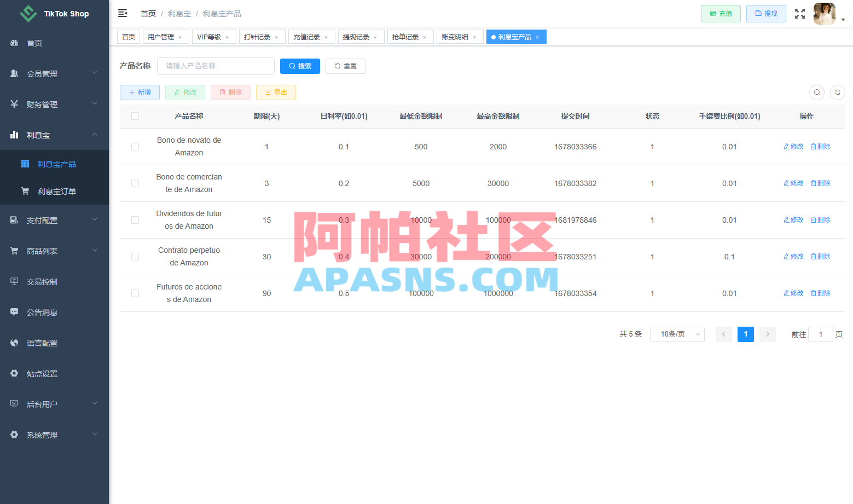Open 语言配置 in the sidebar
Screen dimensions: 853x504
(54, 343)
